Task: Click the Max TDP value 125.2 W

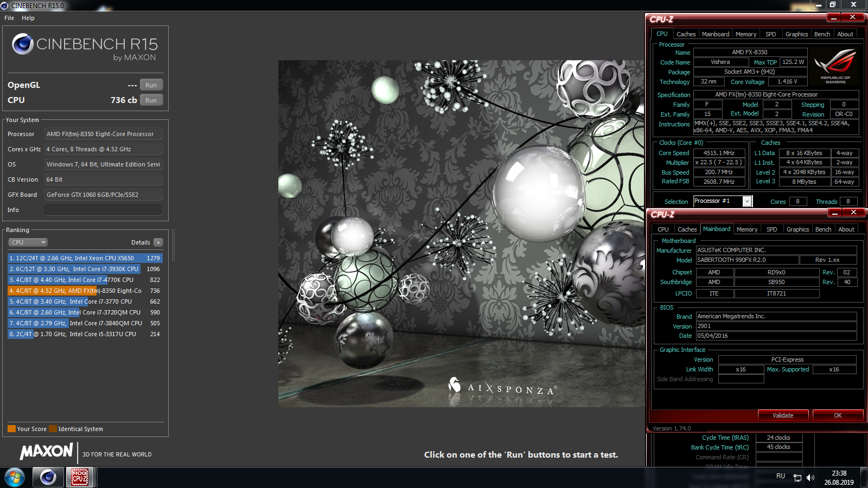Action: (x=793, y=62)
